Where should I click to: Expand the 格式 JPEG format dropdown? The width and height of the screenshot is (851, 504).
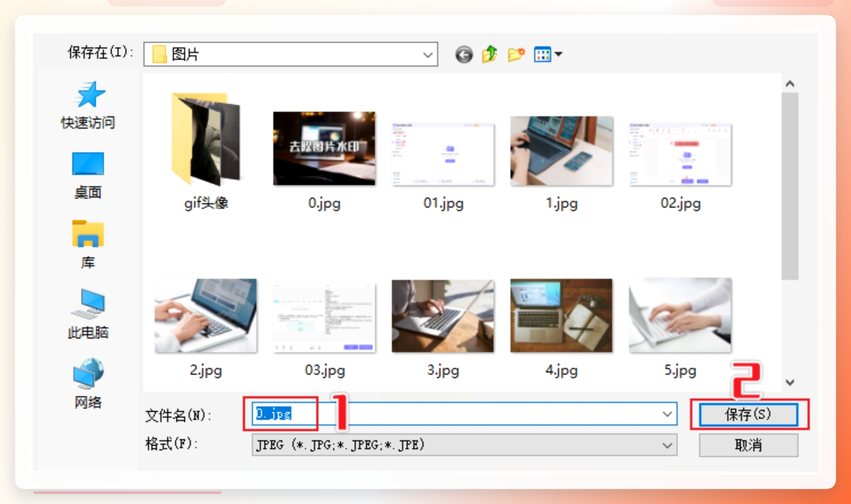(x=667, y=445)
